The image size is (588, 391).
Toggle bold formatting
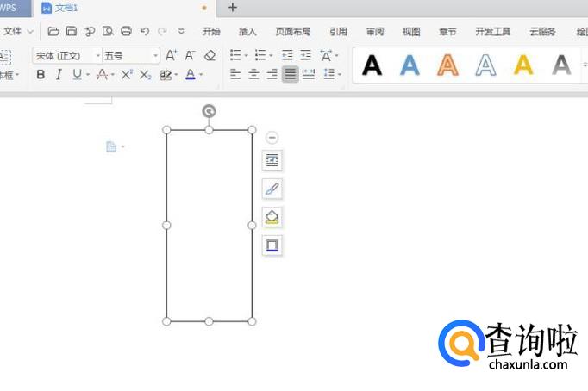(41, 75)
